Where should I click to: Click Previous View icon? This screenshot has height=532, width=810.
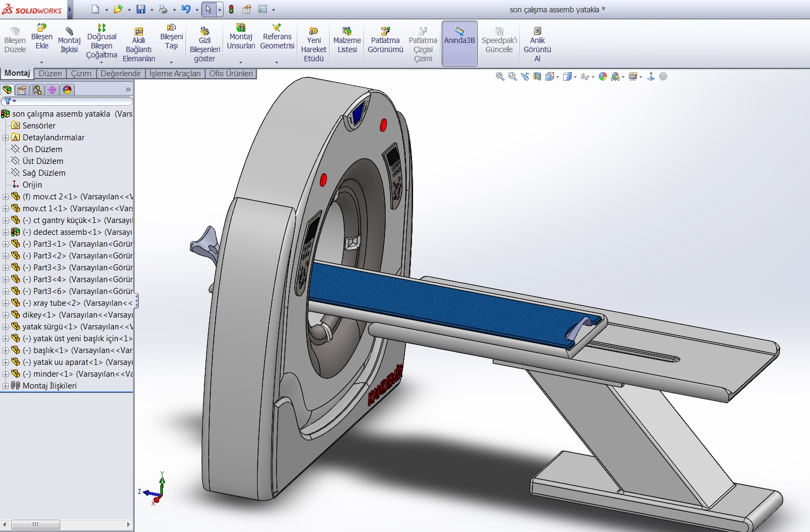[x=525, y=76]
